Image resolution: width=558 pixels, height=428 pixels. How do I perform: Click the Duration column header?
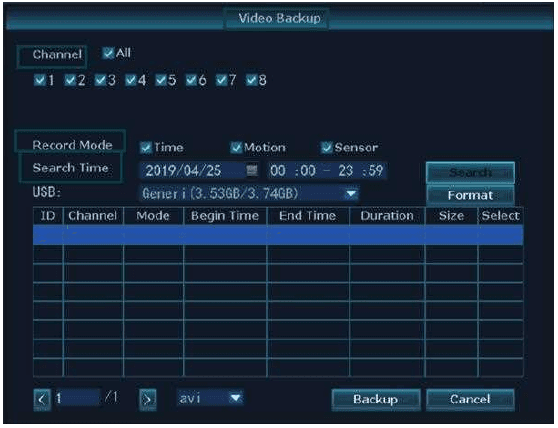[387, 216]
